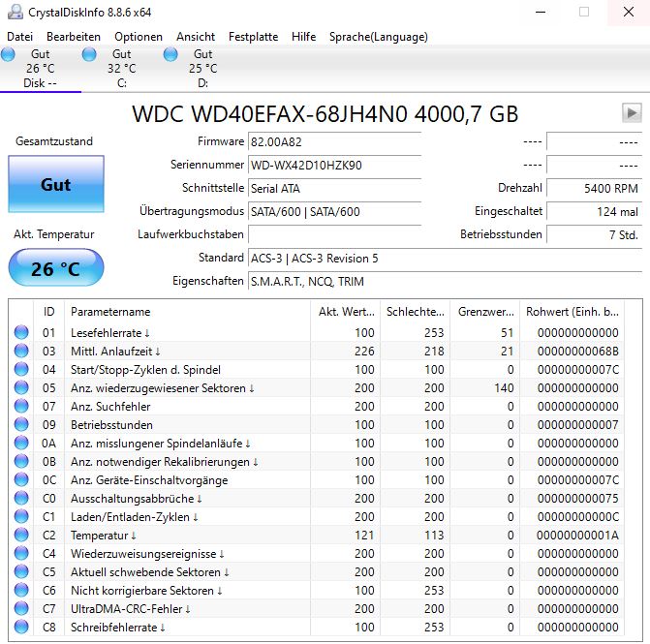Click the Standard field ACS-3 Revision 5

coord(445,259)
